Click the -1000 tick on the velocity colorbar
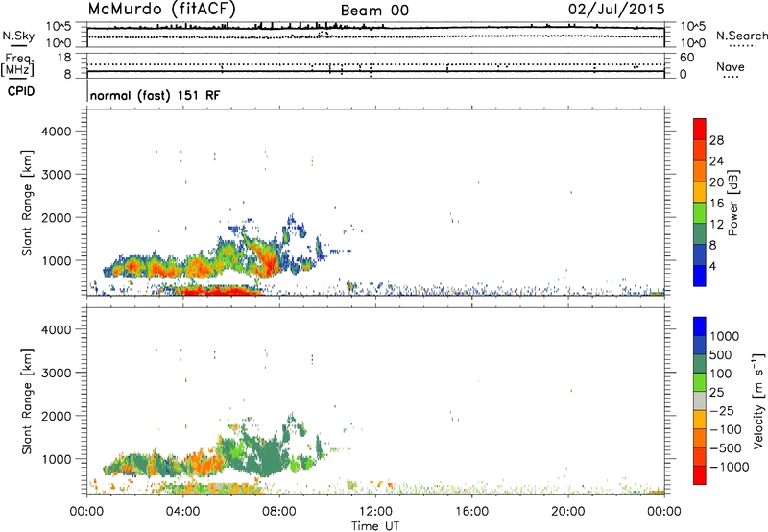This screenshot has width=768, height=532. [729, 467]
